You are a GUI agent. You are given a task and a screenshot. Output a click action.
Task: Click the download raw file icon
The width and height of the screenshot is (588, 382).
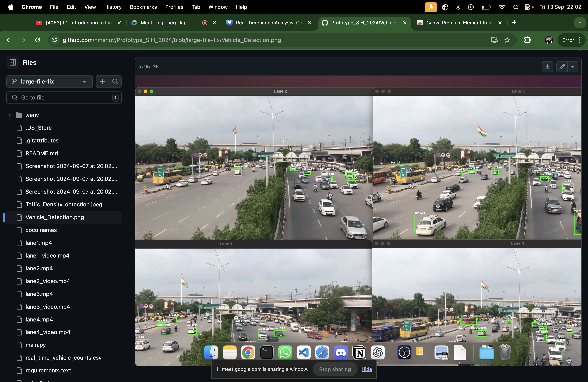pyautogui.click(x=547, y=67)
